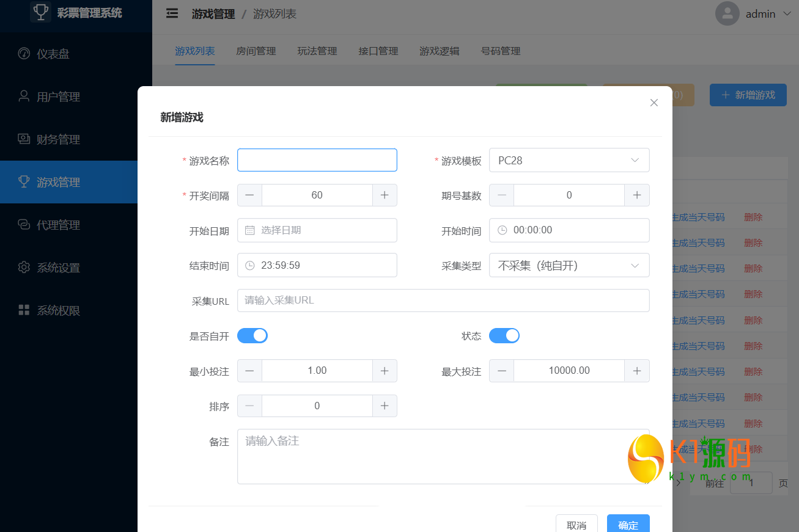
Task: Switch to the 接口管理 tab
Action: 378,51
